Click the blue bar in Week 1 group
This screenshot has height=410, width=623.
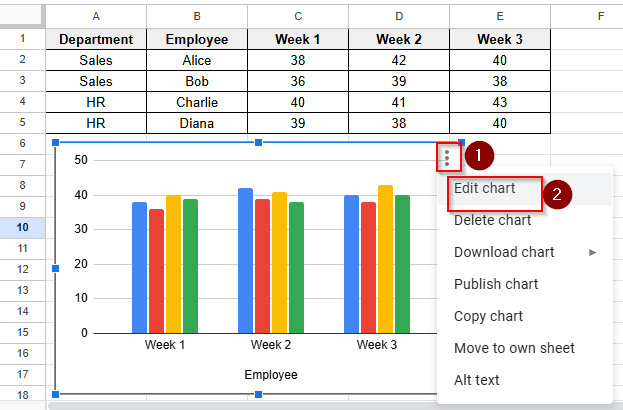click(x=139, y=267)
